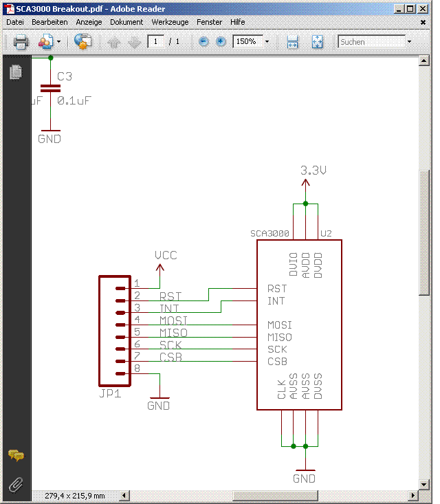Click the vertical scrollbar up arrow
Viewport: 440px width, 504px height.
[x=424, y=61]
